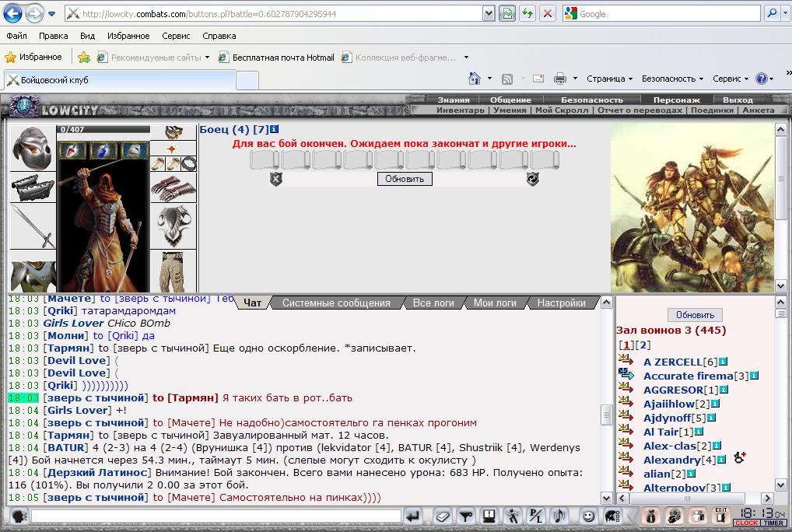Viewport: 792px width, 532px height.
Task: Click the speaking head icon left of chat input
Action: tap(19, 516)
